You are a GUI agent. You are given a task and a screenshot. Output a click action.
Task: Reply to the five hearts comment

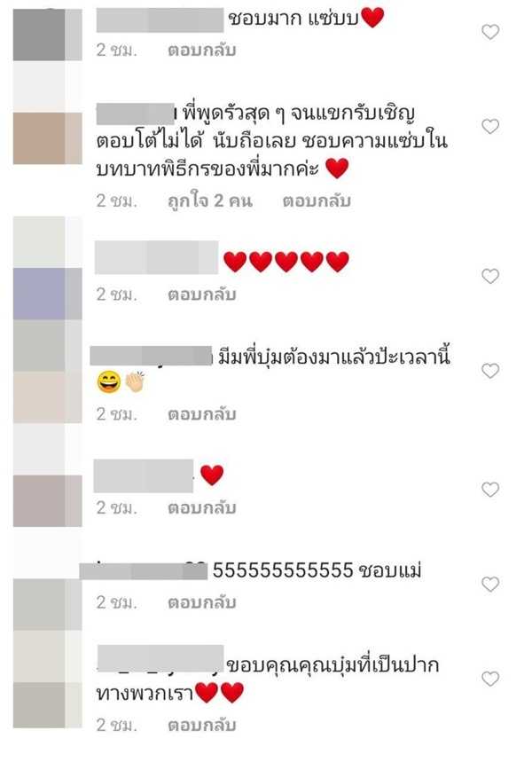[x=201, y=295]
